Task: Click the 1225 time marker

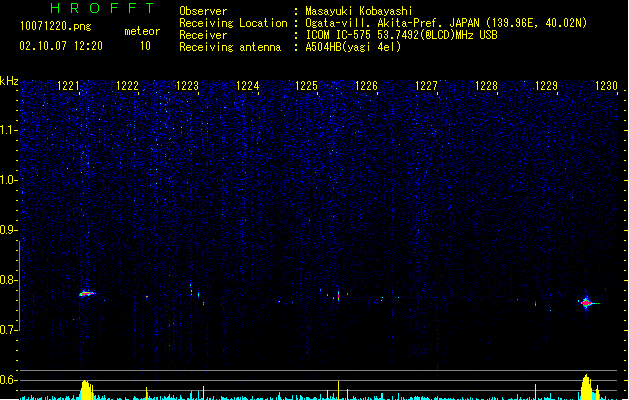Action: click(x=306, y=86)
